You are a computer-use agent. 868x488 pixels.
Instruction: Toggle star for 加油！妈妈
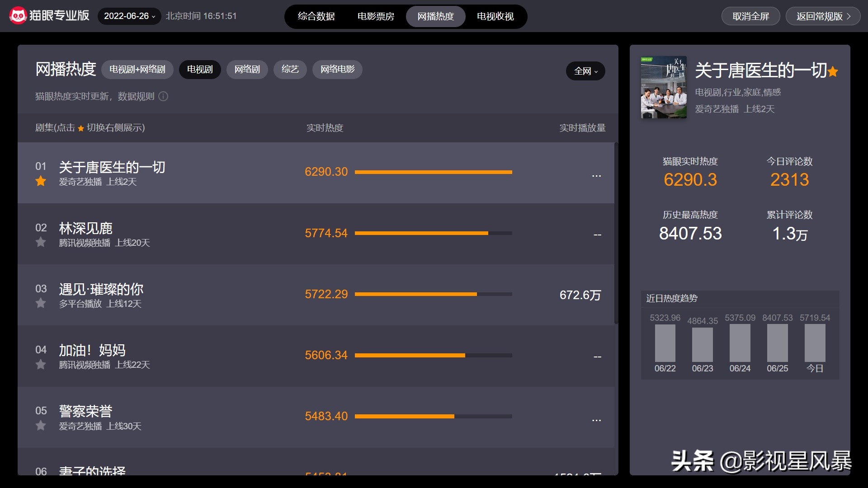(41, 364)
